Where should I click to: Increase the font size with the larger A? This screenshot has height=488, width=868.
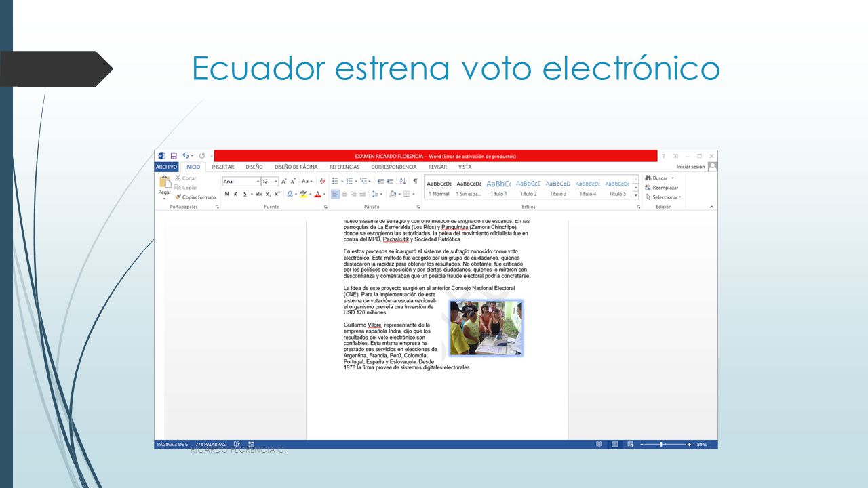point(284,182)
